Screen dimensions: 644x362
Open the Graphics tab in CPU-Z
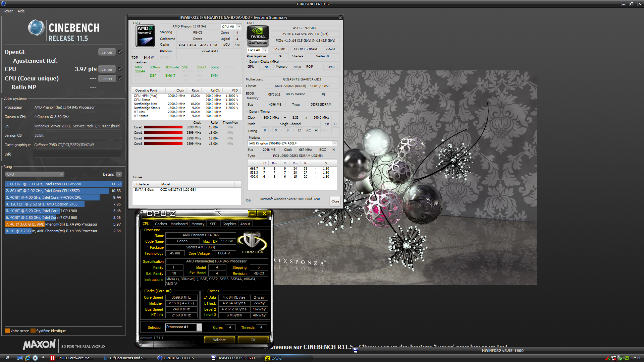[x=229, y=224]
